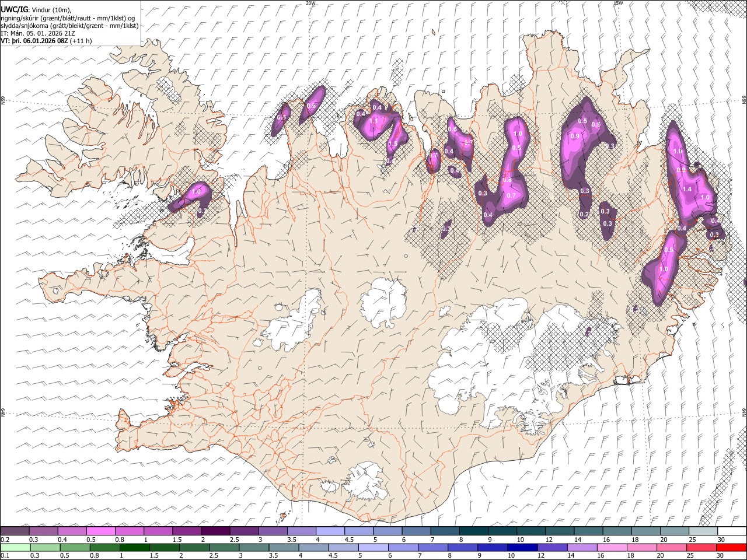Click the 'slydda/snjókoma' legend description line
This screenshot has width=747, height=560.
coord(69,26)
